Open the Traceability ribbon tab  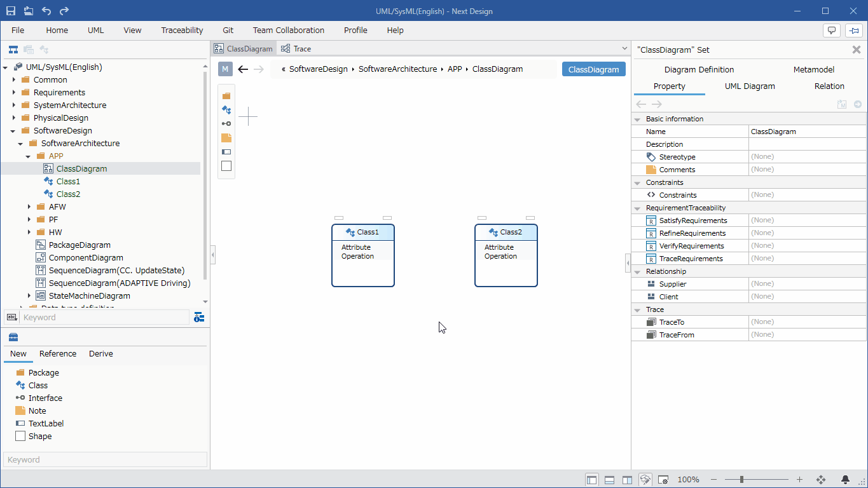pyautogui.click(x=182, y=30)
